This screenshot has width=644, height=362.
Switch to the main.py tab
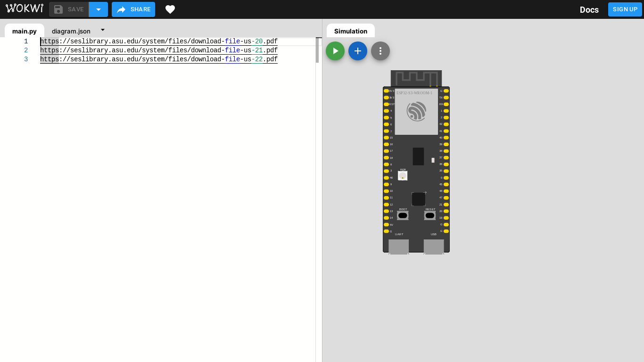coord(25,31)
